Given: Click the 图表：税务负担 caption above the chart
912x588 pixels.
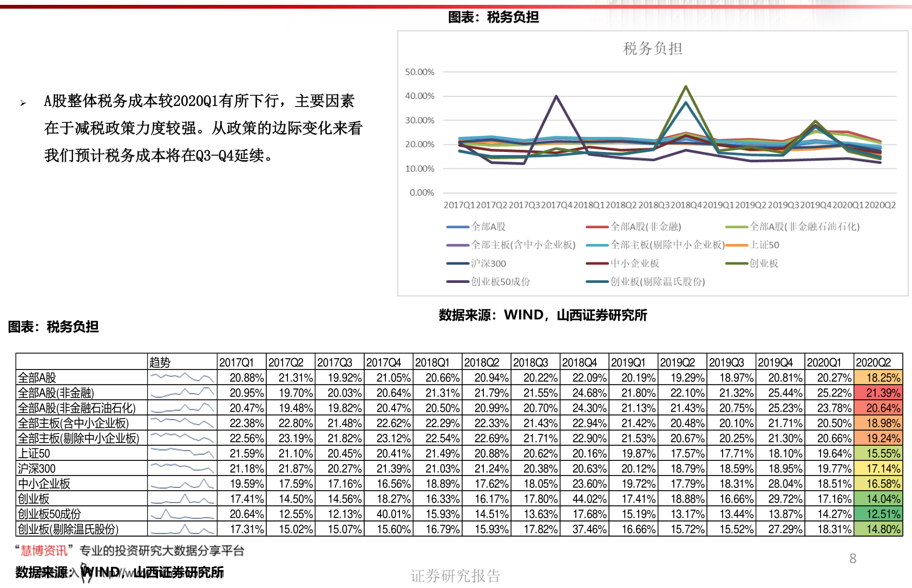Looking at the screenshot, I should (x=493, y=17).
